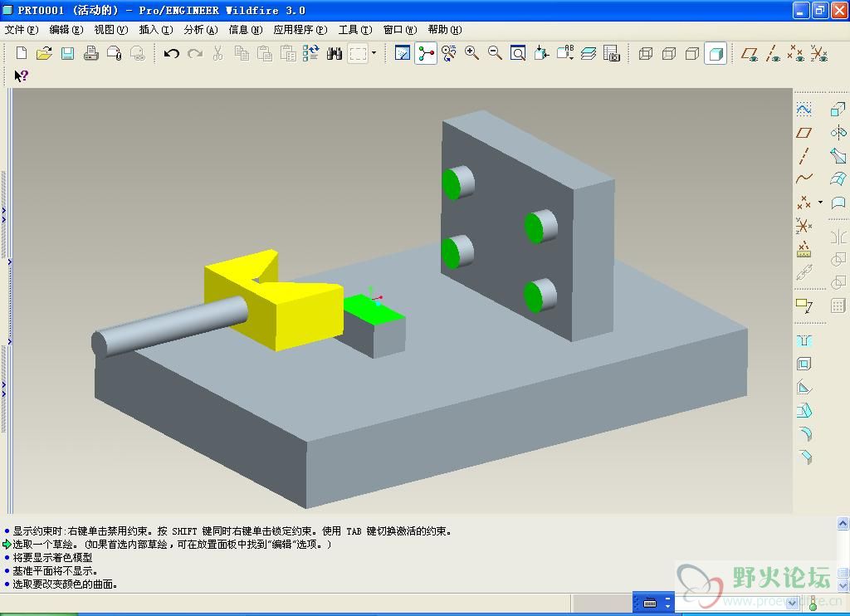Click the round tool icon
Screen dimensions: 850x616
805,433
